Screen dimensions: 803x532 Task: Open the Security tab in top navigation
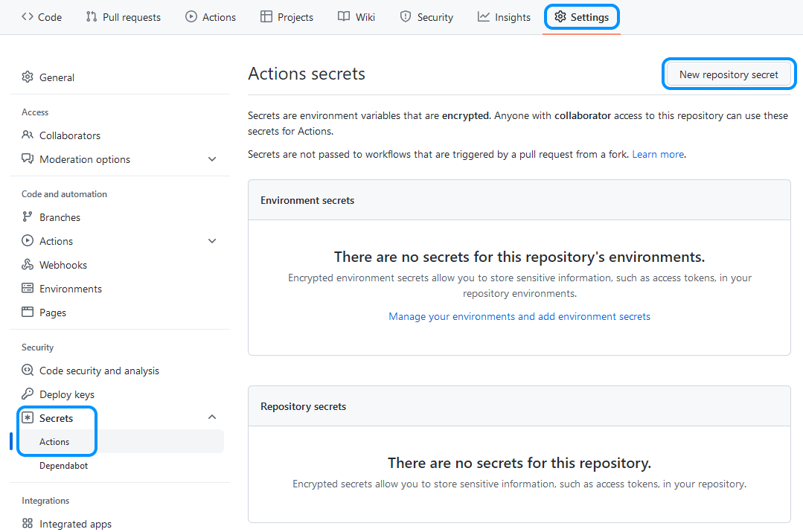click(426, 17)
